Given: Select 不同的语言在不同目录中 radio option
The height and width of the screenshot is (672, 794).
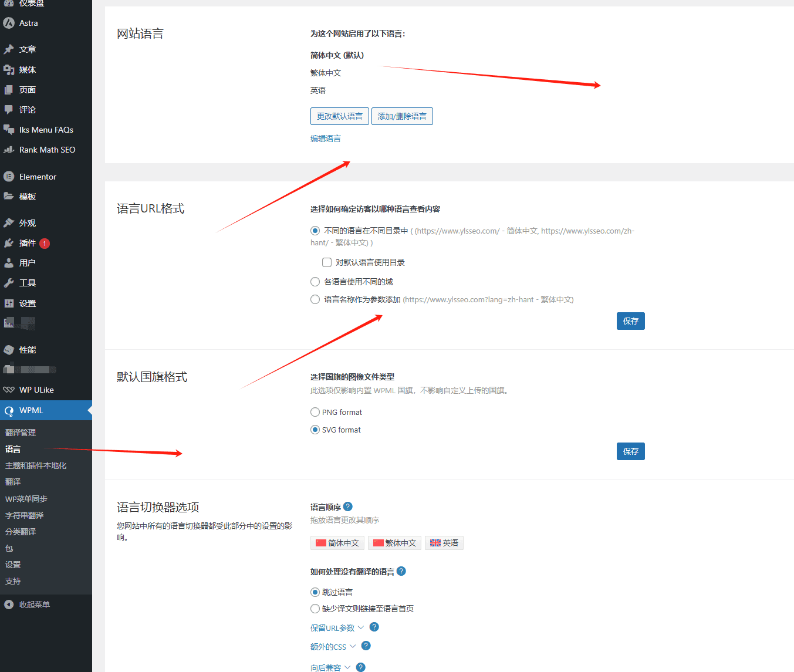Looking at the screenshot, I should (315, 231).
